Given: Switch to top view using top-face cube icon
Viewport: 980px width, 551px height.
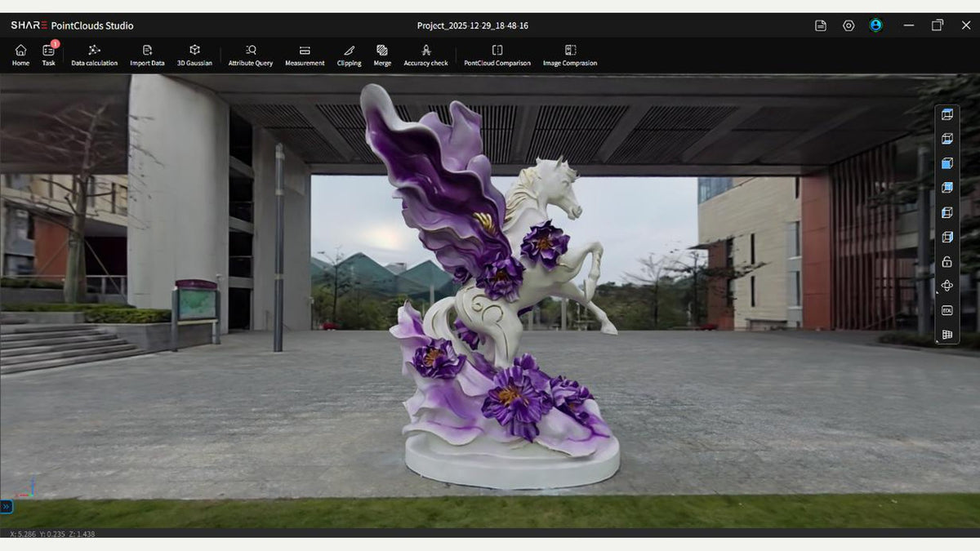Looking at the screenshot, I should click(947, 114).
